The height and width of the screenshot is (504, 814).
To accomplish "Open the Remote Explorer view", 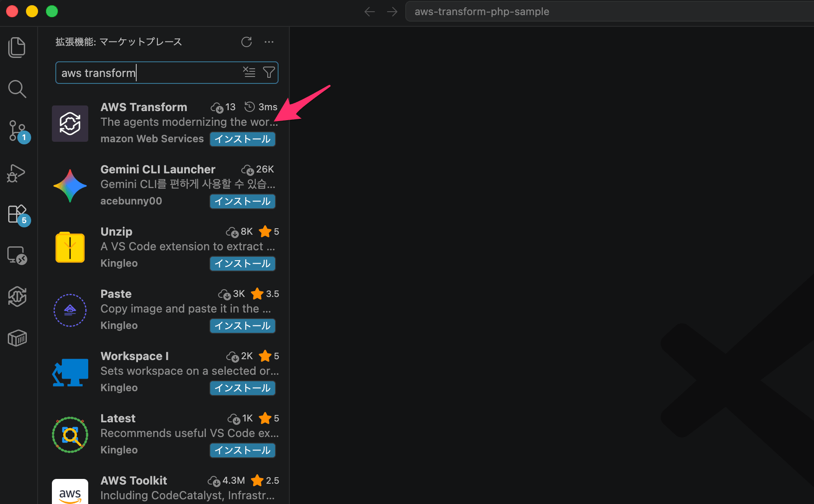I will coord(17,255).
